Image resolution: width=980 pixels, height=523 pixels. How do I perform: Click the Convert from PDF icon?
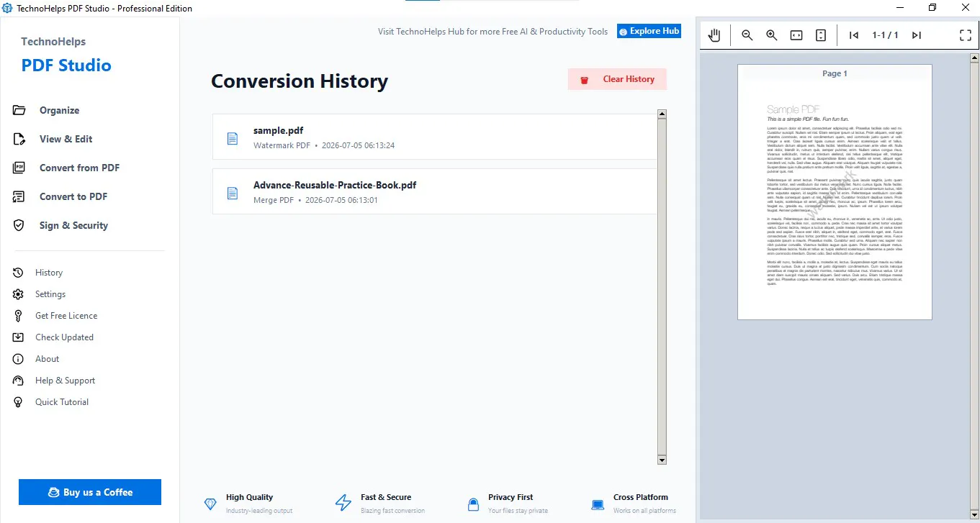(19, 168)
